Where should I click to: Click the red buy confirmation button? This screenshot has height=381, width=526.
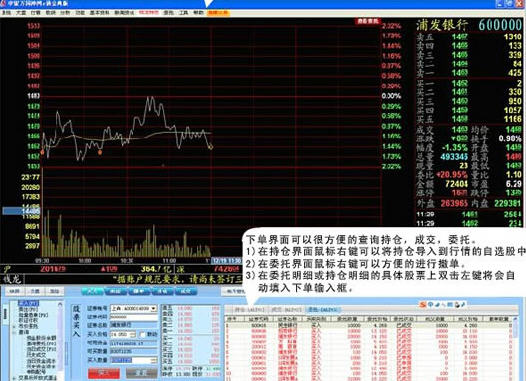pyautogui.click(x=104, y=373)
